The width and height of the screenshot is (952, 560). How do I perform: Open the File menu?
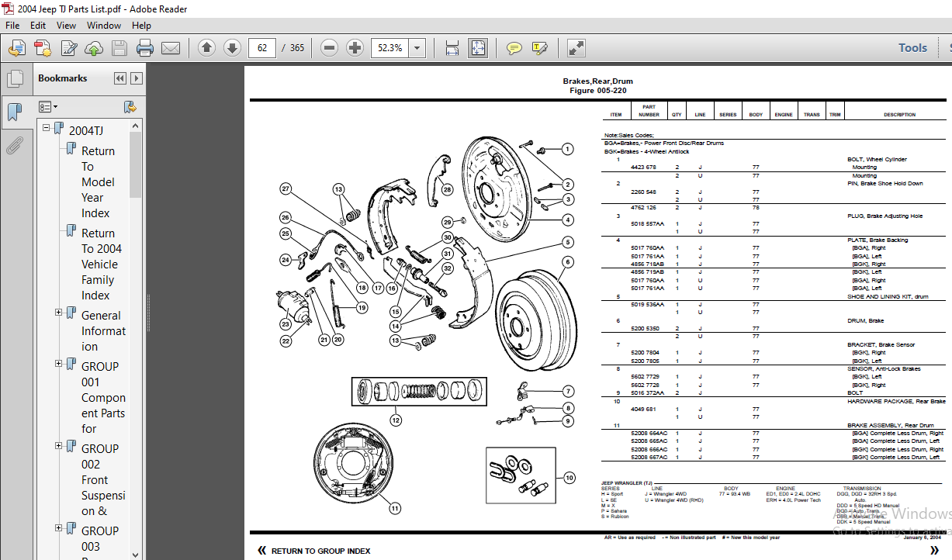(x=12, y=26)
